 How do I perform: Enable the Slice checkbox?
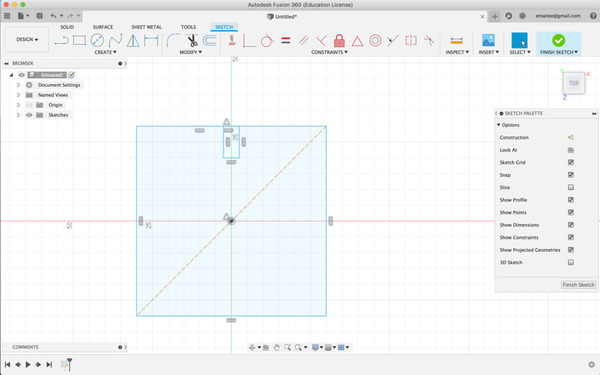571,187
